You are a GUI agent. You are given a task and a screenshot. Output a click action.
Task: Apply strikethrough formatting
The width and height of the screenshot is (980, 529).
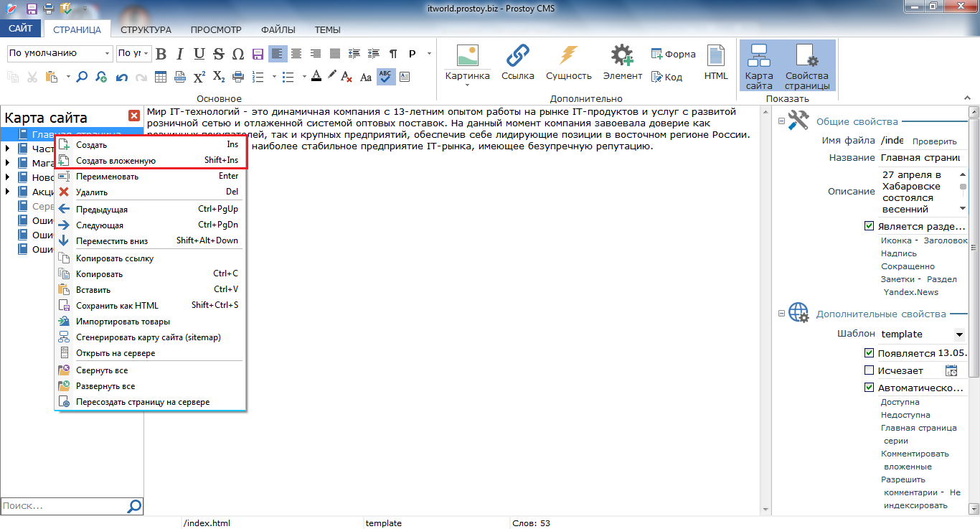[219, 54]
